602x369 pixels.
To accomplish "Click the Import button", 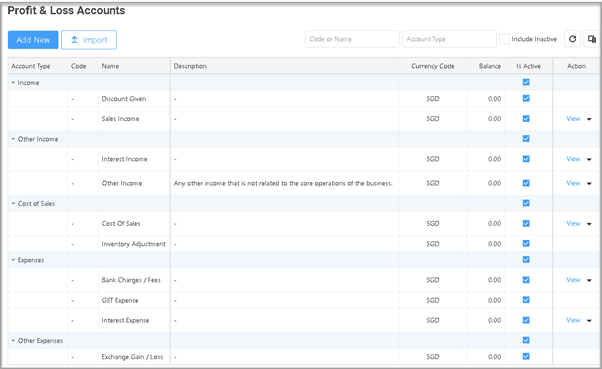I will tap(89, 40).
